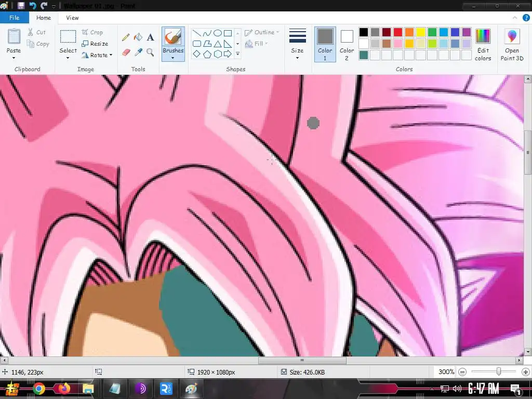Open Edit colors dialog
The height and width of the screenshot is (399, 532).
coord(483,45)
